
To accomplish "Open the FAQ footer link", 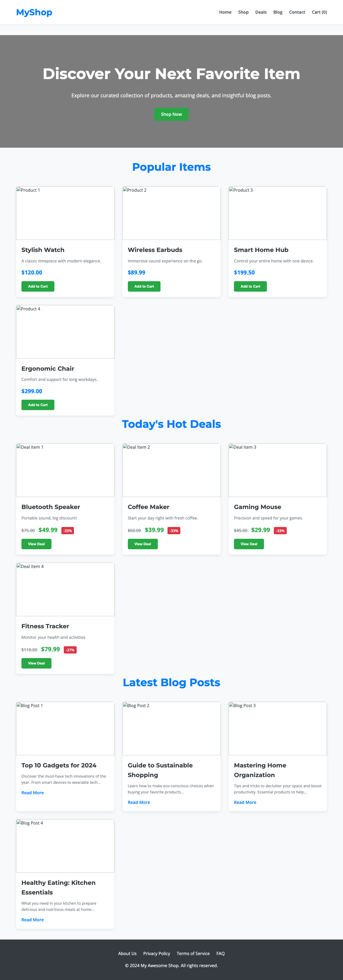I will click(220, 953).
